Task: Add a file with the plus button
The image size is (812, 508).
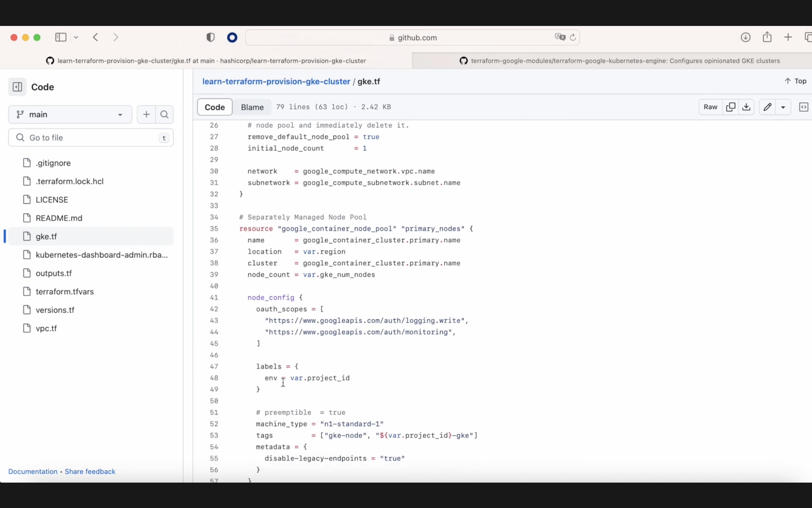Action: click(146, 114)
